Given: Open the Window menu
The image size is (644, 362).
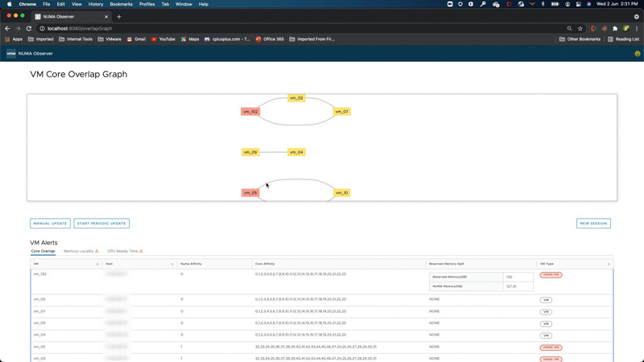Looking at the screenshot, I should [x=184, y=4].
